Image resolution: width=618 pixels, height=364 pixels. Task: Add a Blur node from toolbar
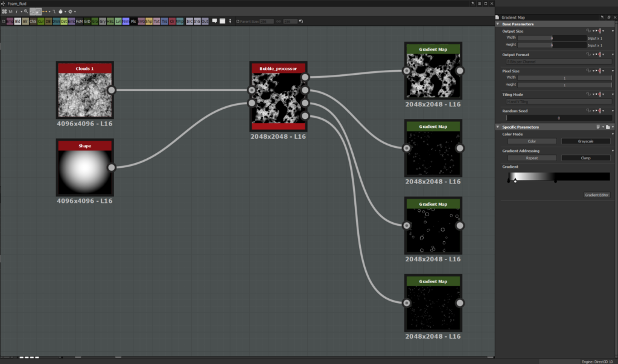(25, 21)
